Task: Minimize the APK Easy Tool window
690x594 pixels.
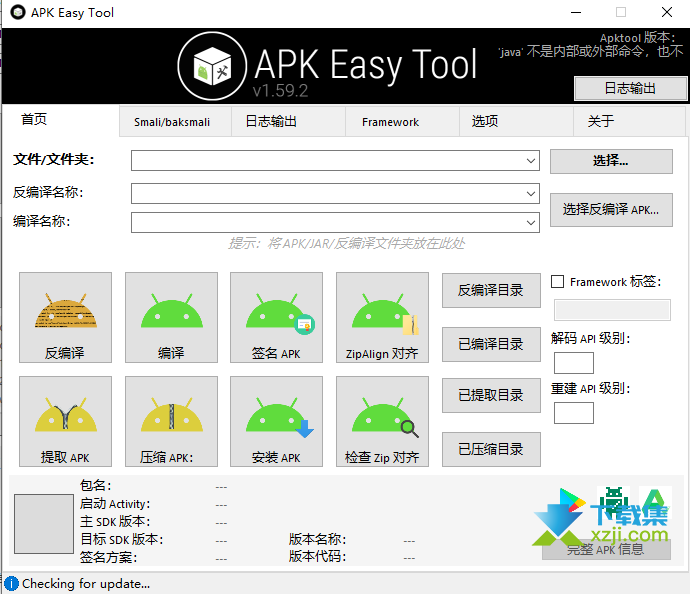Action: click(576, 12)
